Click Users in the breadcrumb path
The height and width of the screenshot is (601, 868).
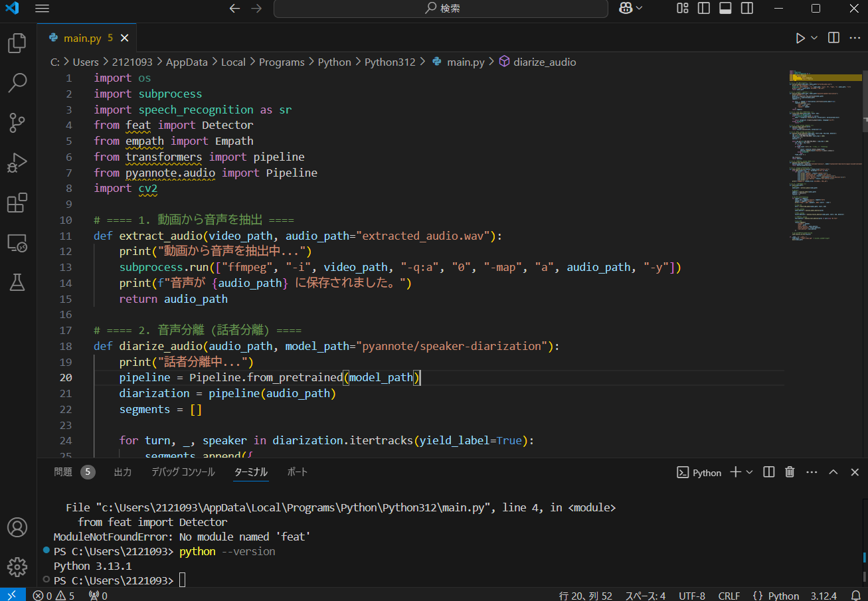coord(85,62)
